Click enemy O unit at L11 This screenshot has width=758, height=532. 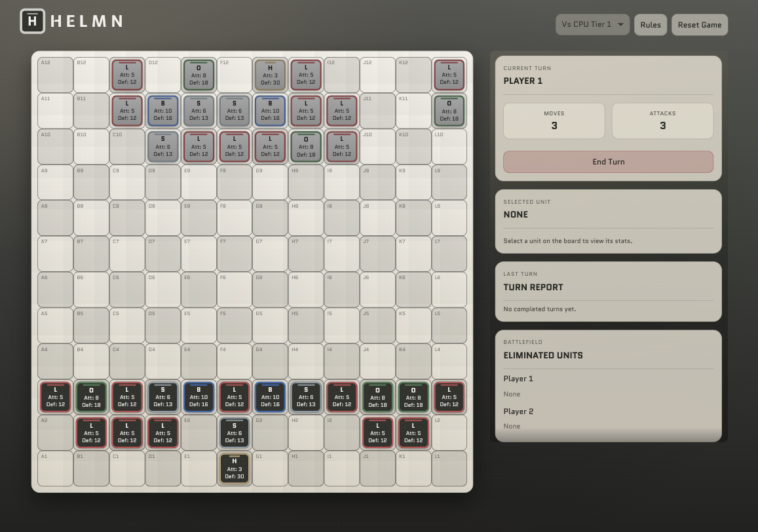tap(449, 111)
